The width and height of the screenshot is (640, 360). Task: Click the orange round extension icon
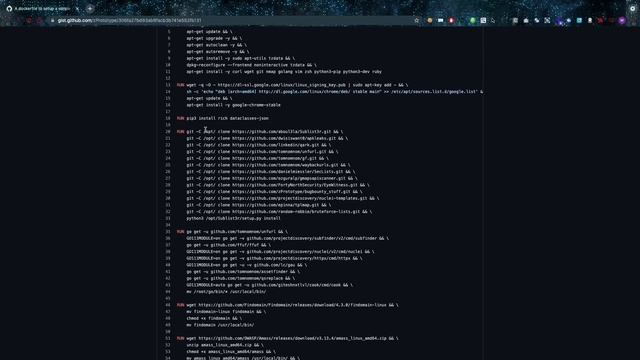click(x=429, y=20)
